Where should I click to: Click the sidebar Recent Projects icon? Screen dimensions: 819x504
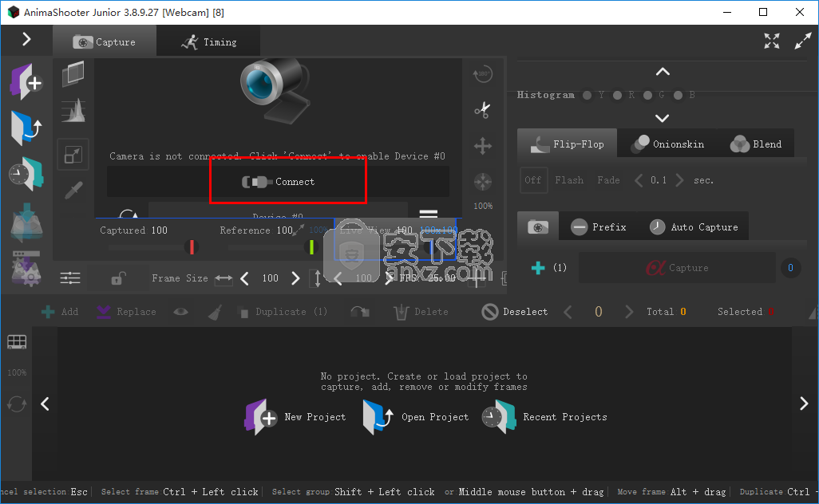(x=26, y=174)
